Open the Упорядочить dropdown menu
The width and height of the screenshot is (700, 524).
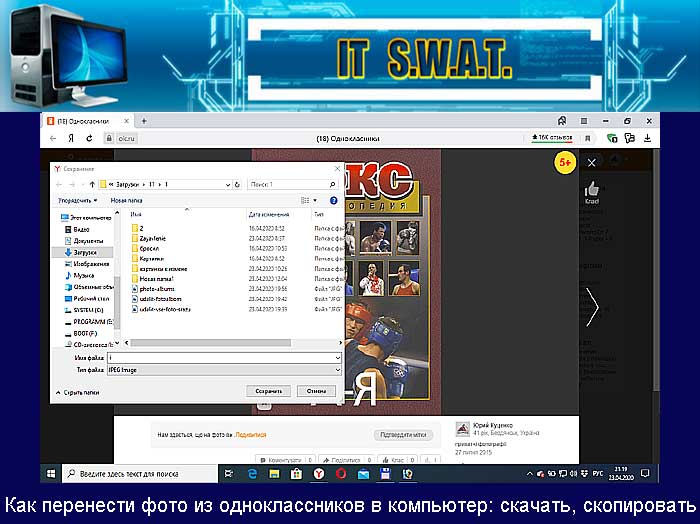click(78, 200)
